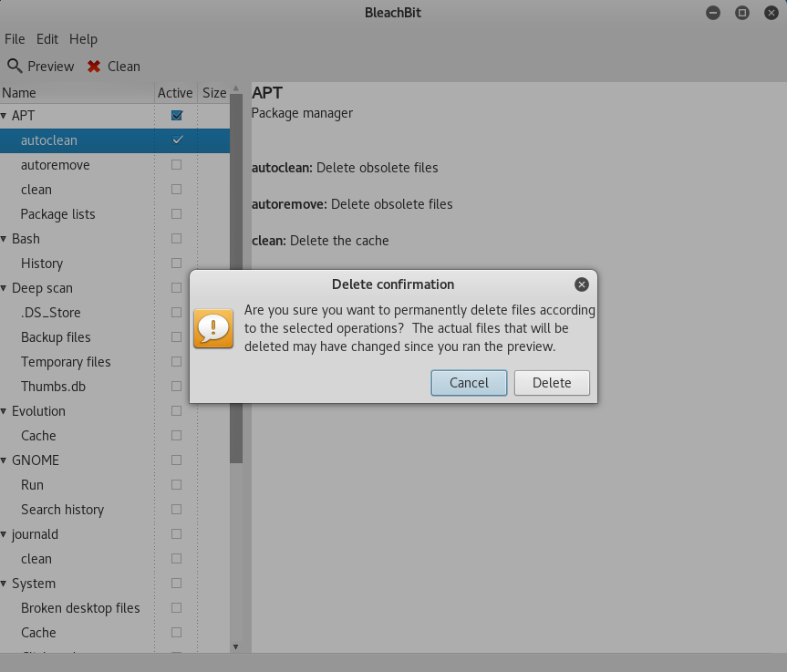Screen dimensions: 787x672
Task: Uncheck the APT group checkbox
Action: point(177,116)
